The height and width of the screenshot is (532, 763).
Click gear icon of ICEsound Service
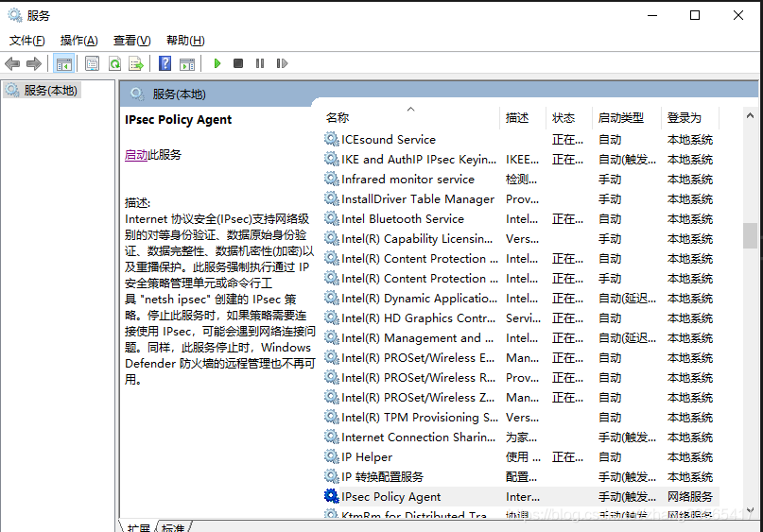[x=331, y=139]
